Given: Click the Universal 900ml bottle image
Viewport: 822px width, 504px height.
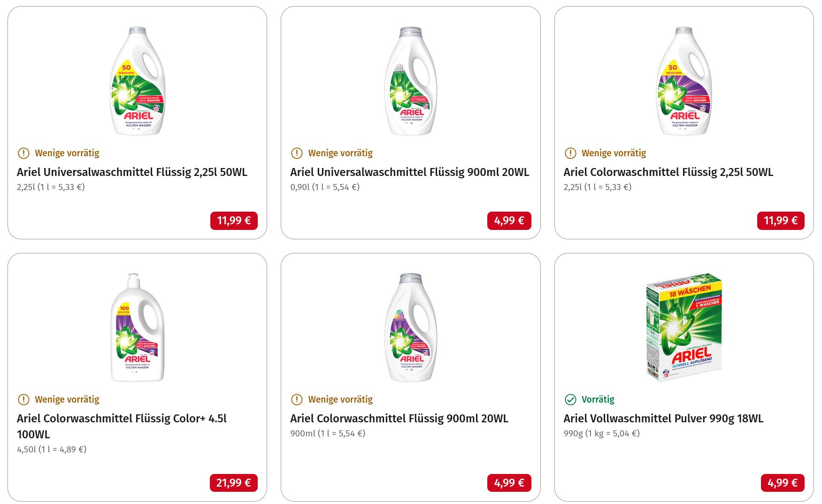Looking at the screenshot, I should pyautogui.click(x=411, y=81).
